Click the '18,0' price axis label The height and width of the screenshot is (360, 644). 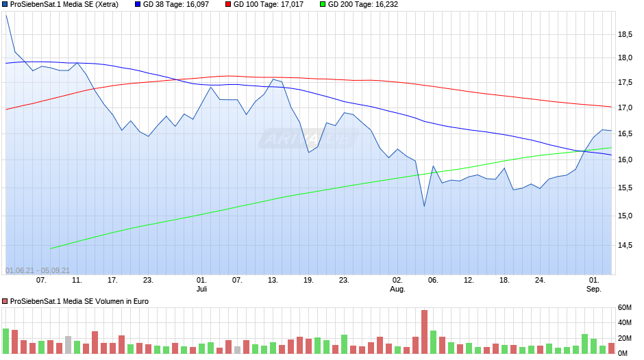coord(625,58)
